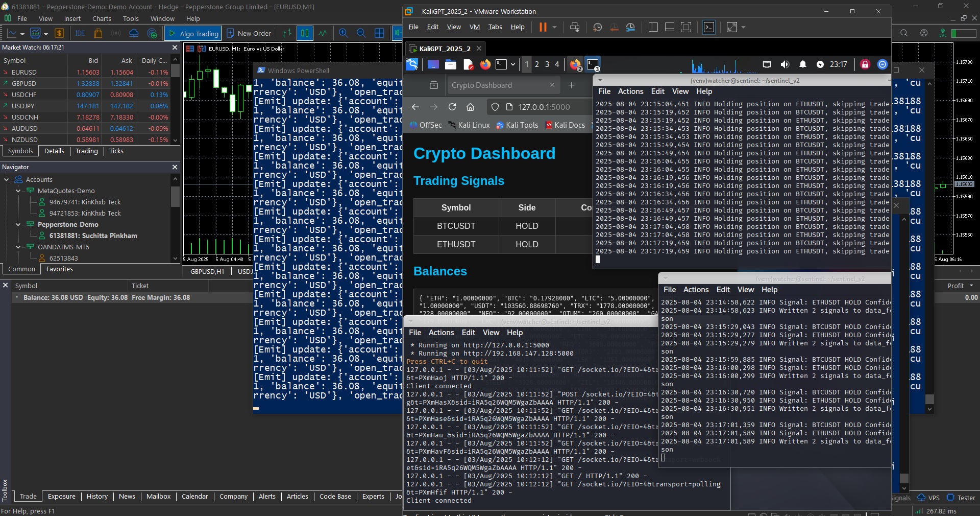Collapse the MetaQuotes-Demo node
Image resolution: width=980 pixels, height=516 pixels.
18,191
